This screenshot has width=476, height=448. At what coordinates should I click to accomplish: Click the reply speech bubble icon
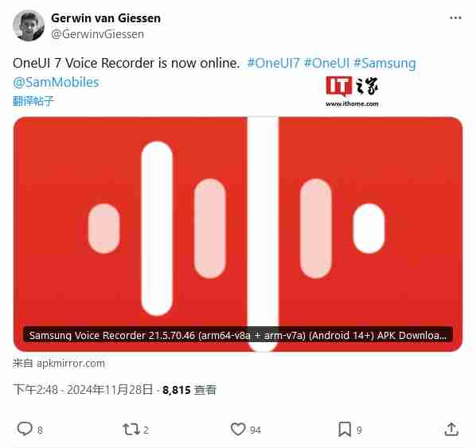[x=25, y=429]
